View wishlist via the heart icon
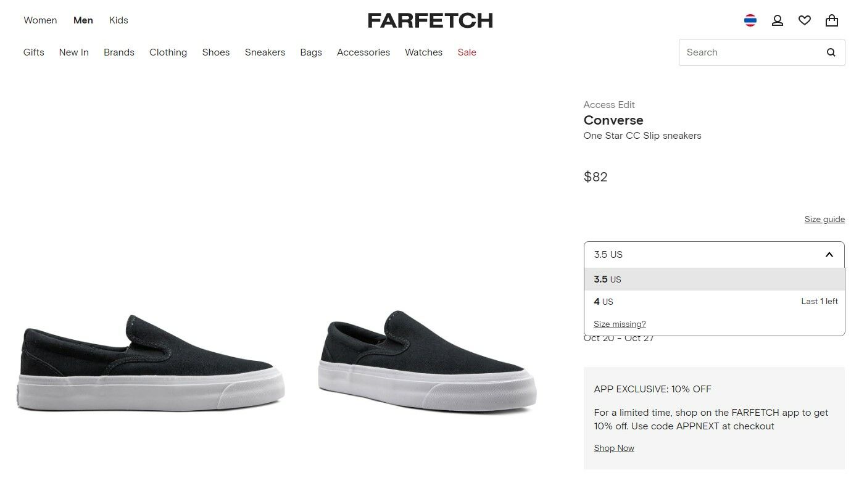The height and width of the screenshot is (504, 859). [804, 20]
